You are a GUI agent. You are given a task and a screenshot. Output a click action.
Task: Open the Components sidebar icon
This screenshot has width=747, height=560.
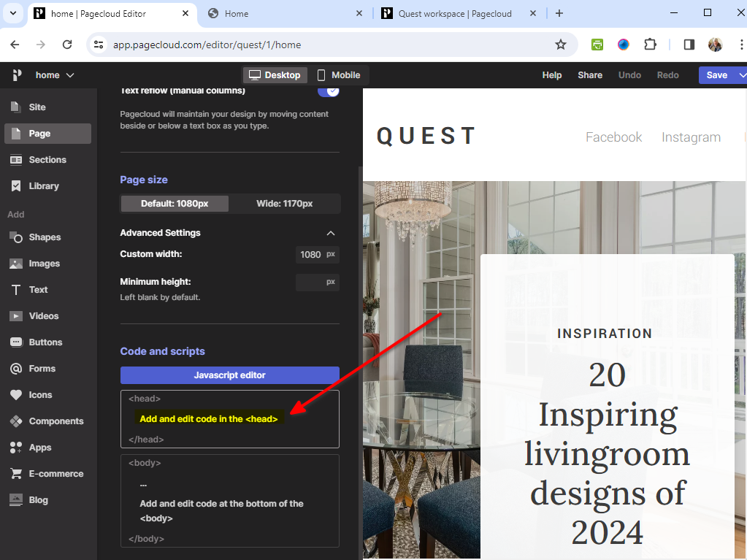(16, 421)
